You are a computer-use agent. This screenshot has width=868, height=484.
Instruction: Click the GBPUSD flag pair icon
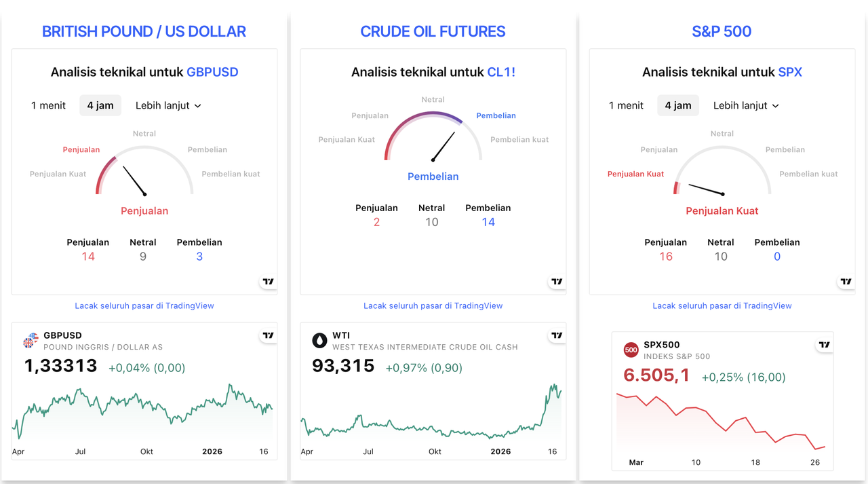[31, 340]
